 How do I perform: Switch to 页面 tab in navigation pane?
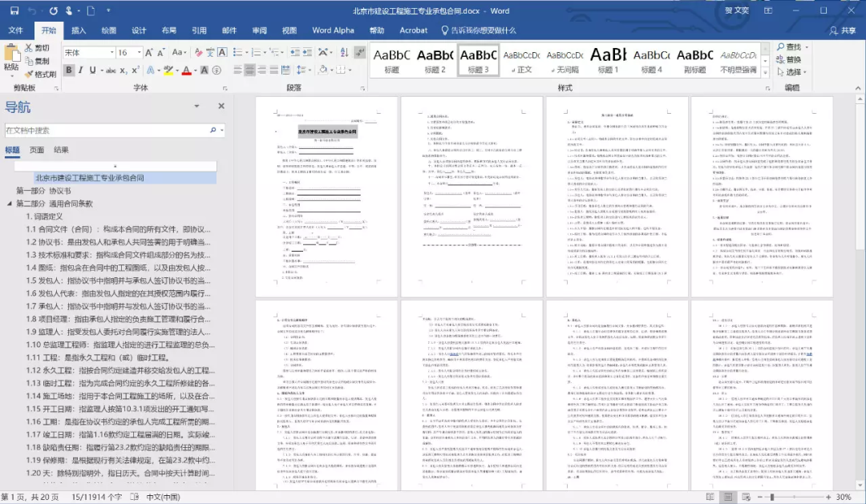[37, 150]
